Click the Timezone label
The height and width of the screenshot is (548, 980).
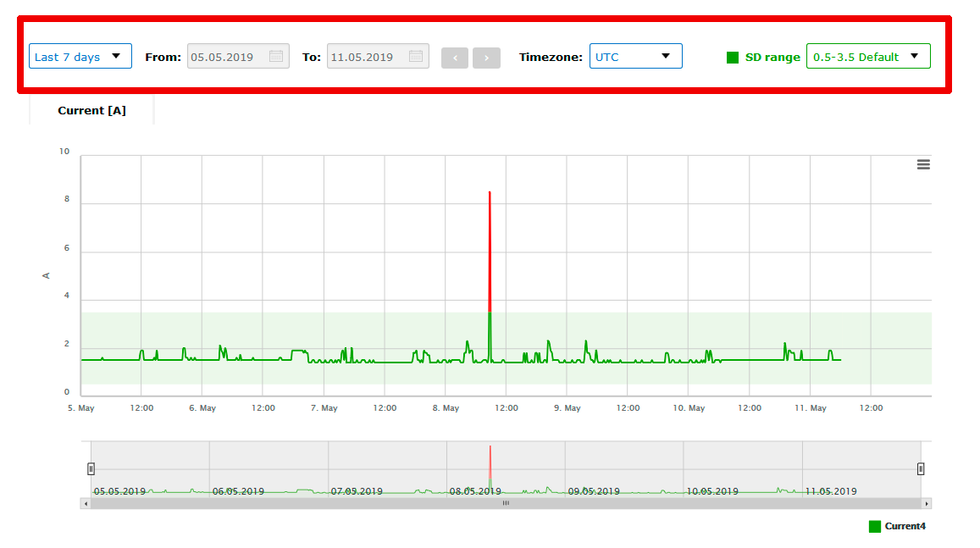[551, 57]
